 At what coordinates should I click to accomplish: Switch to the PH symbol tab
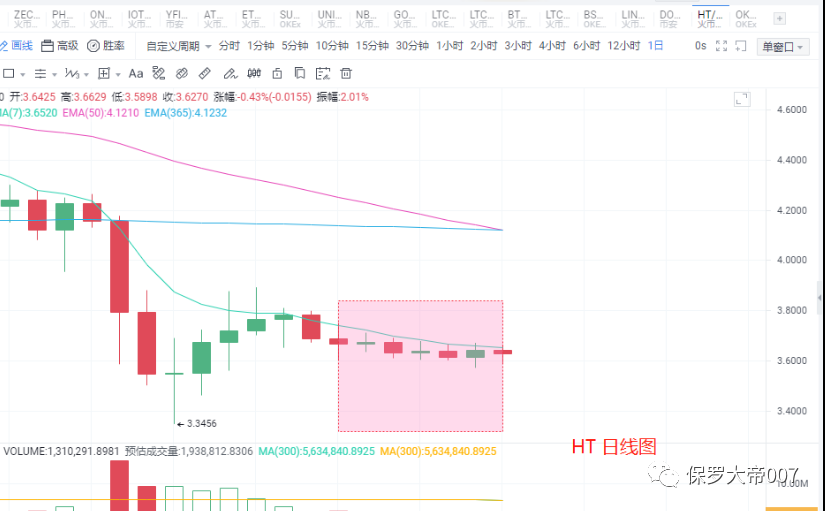pos(63,19)
